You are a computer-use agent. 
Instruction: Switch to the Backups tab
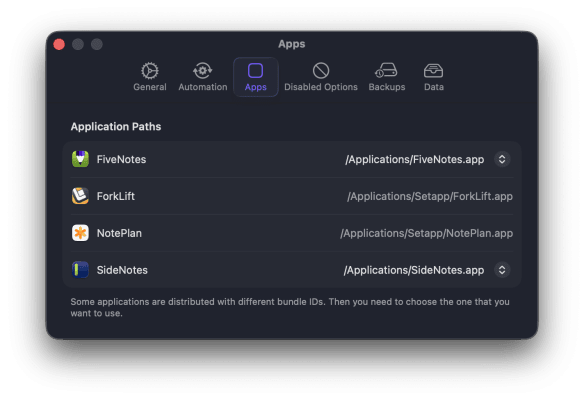click(387, 77)
